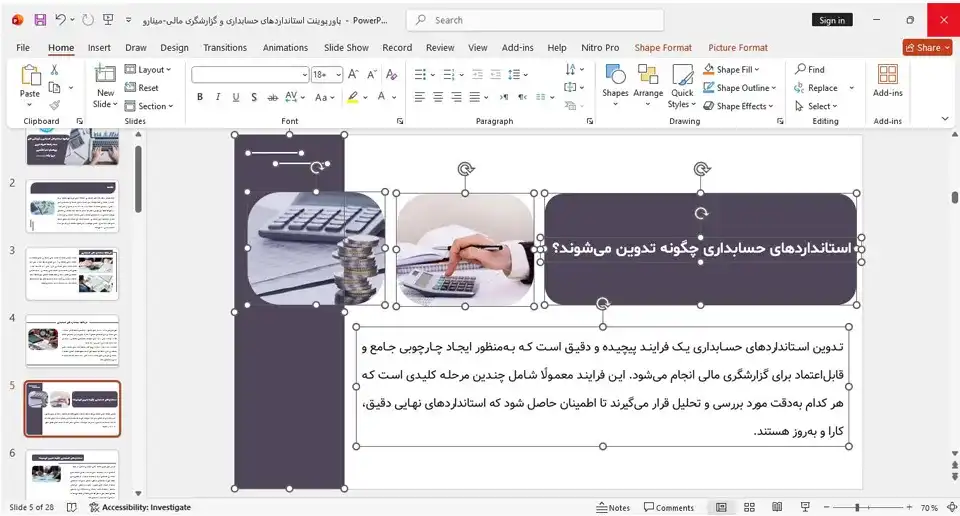960x516 pixels.
Task: Fit slide to current window
Action: (952, 507)
